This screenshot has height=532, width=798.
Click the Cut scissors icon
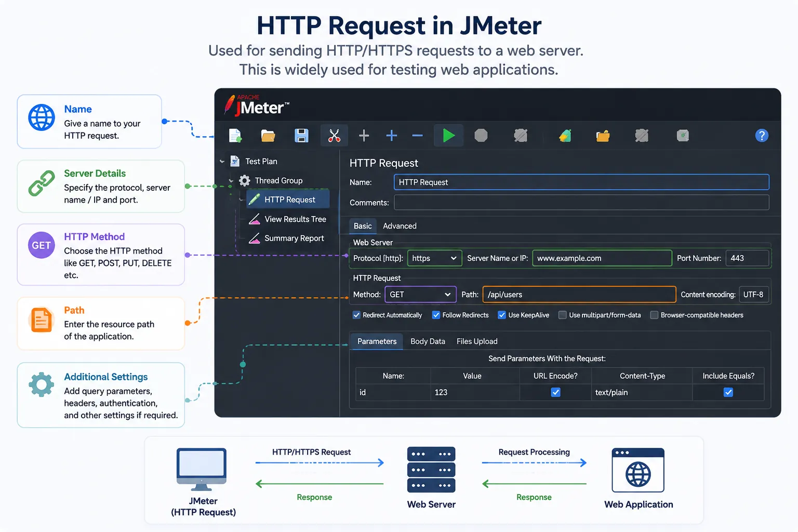[x=334, y=136]
